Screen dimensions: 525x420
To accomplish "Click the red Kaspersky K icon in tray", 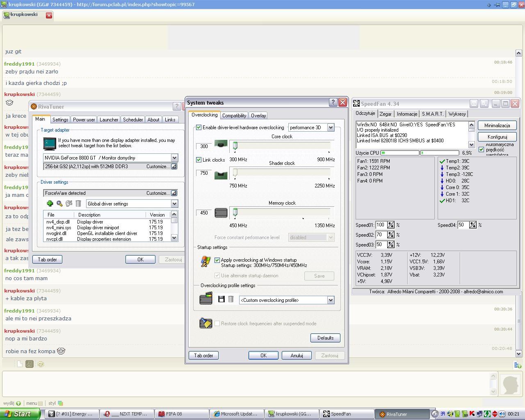I will (x=472, y=414).
